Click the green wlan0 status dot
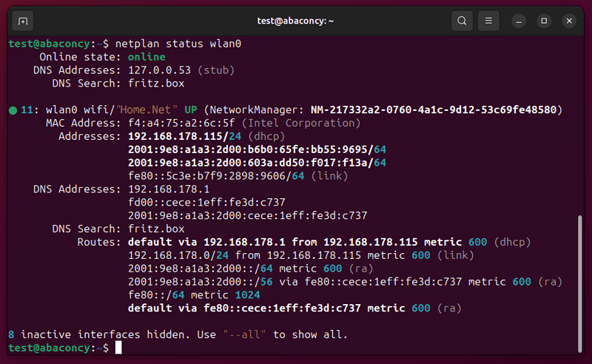 [x=13, y=110]
